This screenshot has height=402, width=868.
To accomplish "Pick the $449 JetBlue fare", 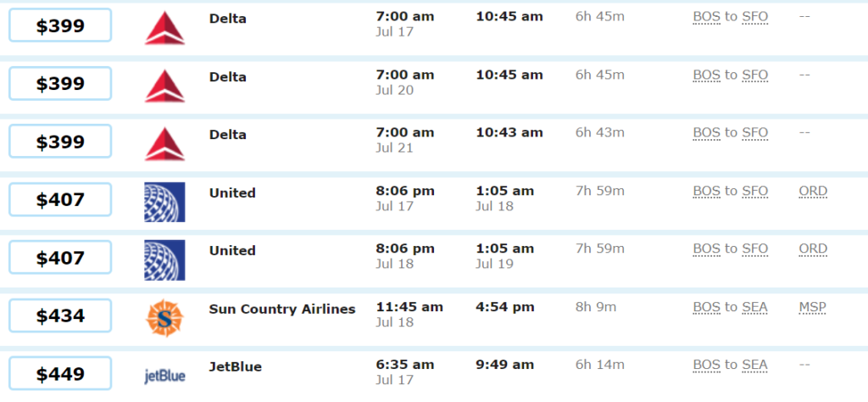I will tap(60, 374).
